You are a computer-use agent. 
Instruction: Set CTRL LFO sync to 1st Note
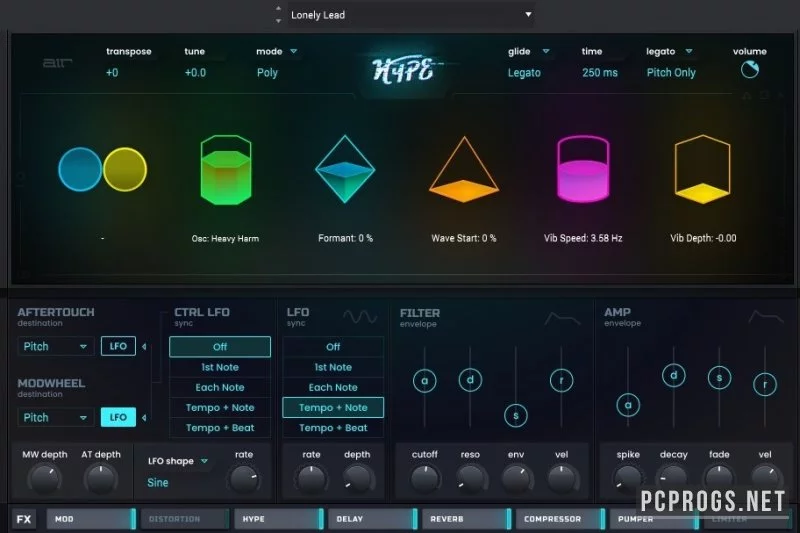pyautogui.click(x=220, y=367)
